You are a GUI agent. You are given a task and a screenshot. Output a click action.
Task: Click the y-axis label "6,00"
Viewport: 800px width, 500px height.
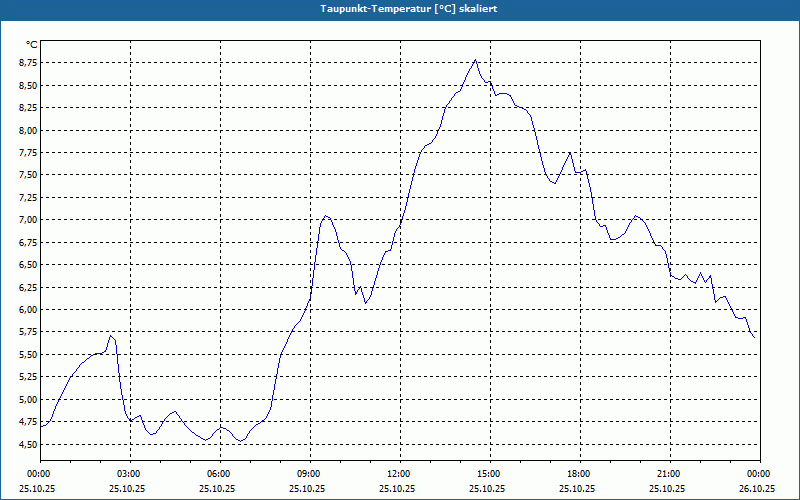(28, 310)
